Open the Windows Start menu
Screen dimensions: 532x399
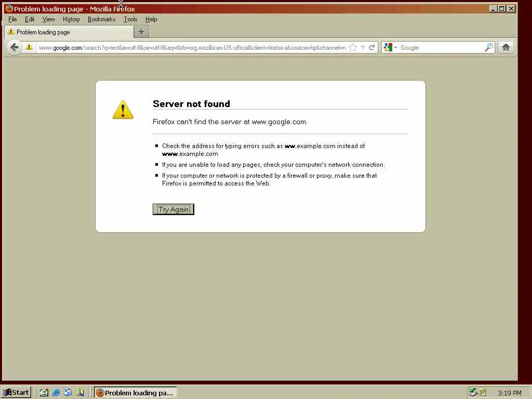[16, 393]
